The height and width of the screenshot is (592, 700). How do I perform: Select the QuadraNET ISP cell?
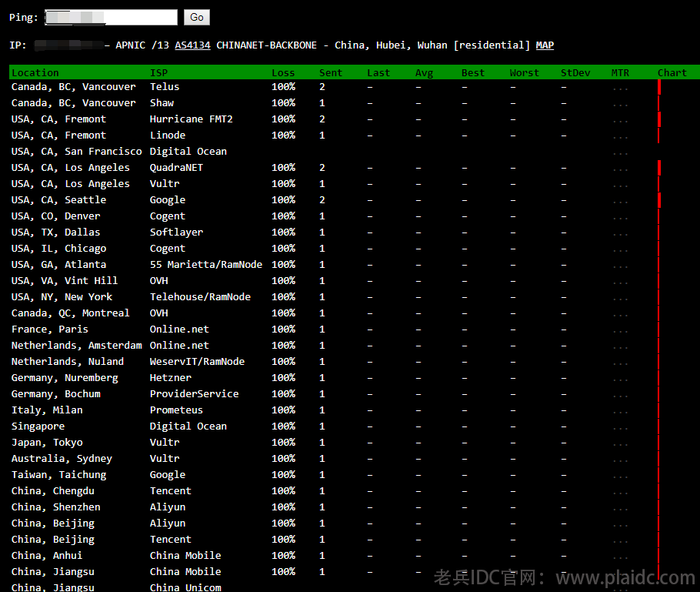[176, 168]
